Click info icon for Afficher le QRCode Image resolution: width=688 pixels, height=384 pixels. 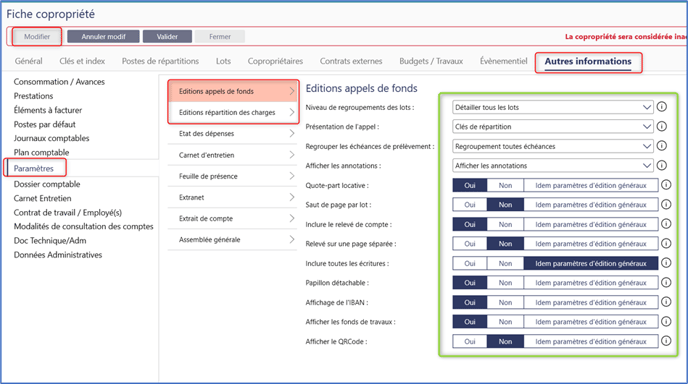click(x=666, y=341)
